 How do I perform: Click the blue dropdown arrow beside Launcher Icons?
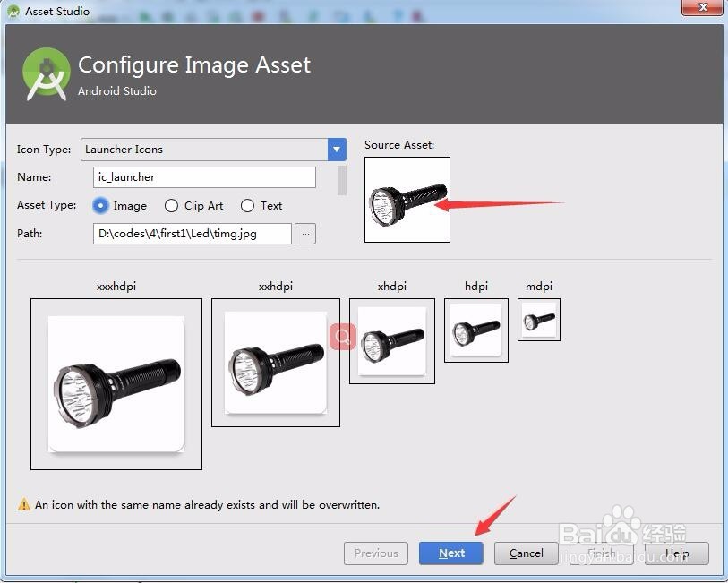pos(335,150)
